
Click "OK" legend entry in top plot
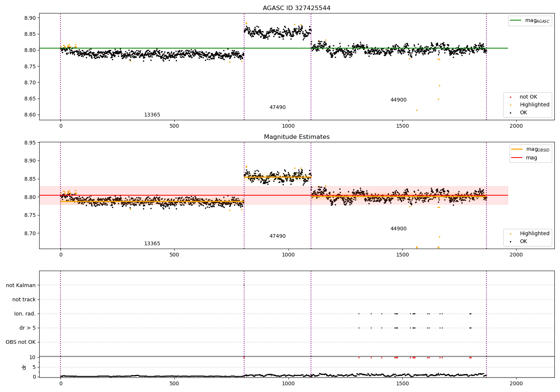tap(523, 113)
